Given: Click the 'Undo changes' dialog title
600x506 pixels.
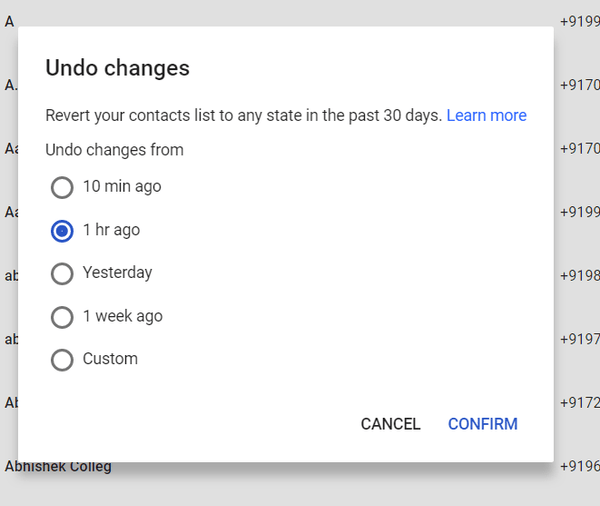Looking at the screenshot, I should 117,69.
